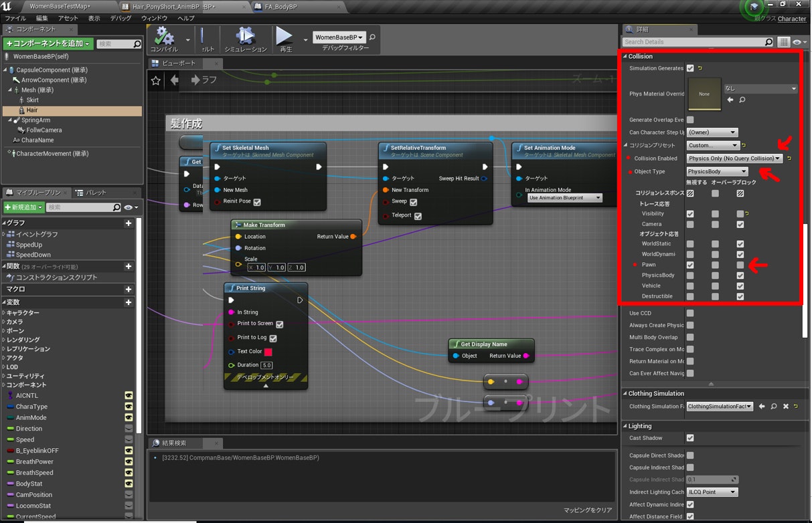Toggle Print to Screen checkbox
Image resolution: width=812 pixels, height=523 pixels.
coord(280,324)
